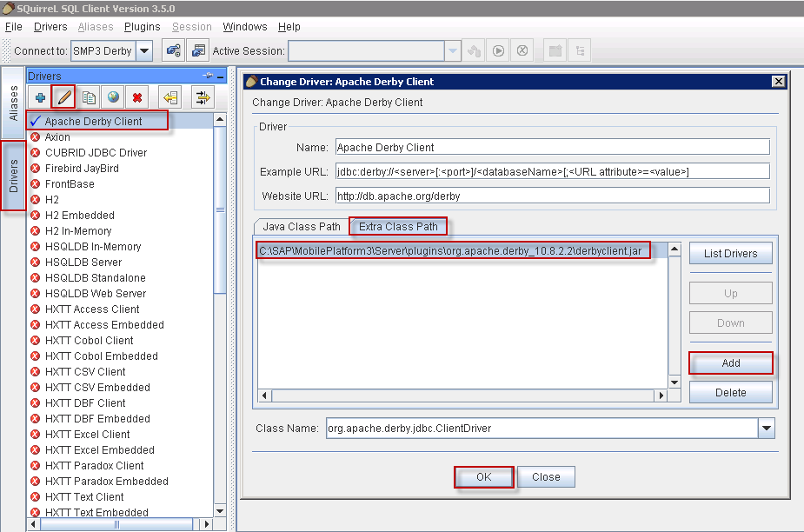Open the Plugins menu
Image resolution: width=804 pixels, height=532 pixels.
pyautogui.click(x=142, y=27)
